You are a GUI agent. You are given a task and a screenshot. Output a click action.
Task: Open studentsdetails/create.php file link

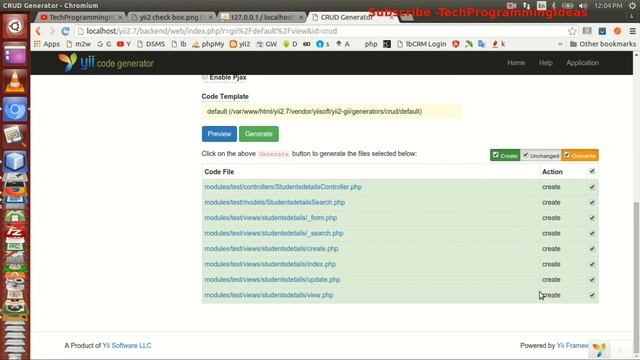pos(271,249)
